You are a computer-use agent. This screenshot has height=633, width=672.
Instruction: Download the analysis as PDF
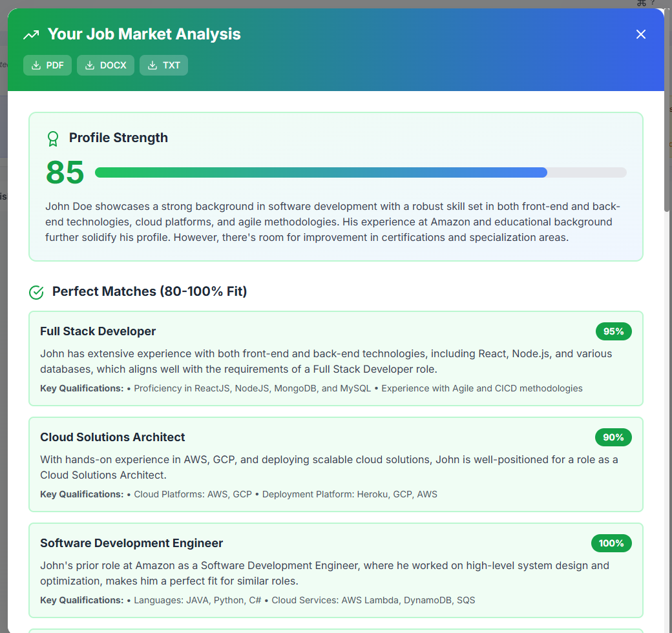47,65
